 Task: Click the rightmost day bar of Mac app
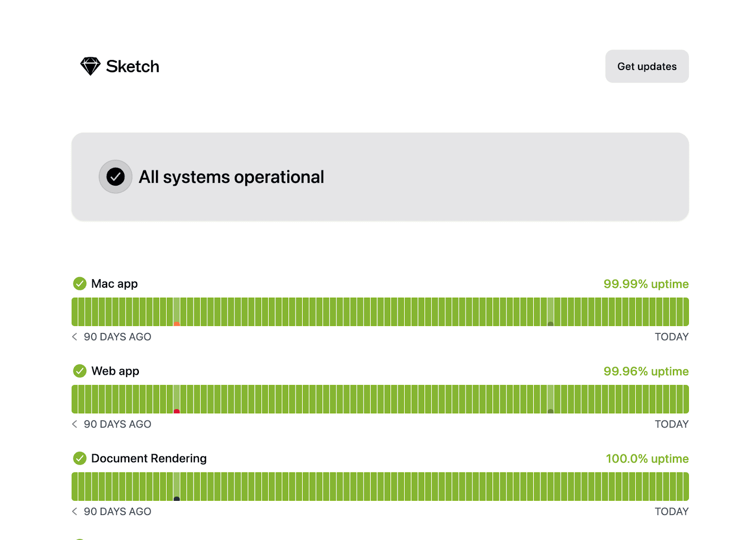[686, 312]
